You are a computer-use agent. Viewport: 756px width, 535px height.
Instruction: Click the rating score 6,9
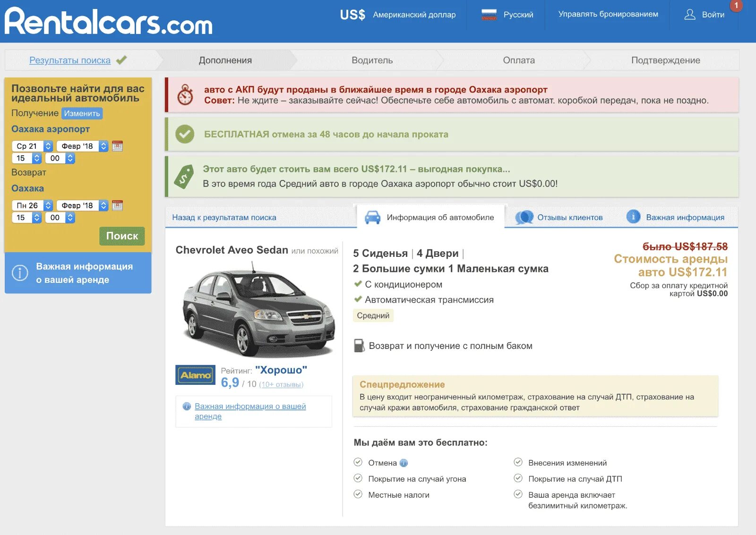coord(230,382)
